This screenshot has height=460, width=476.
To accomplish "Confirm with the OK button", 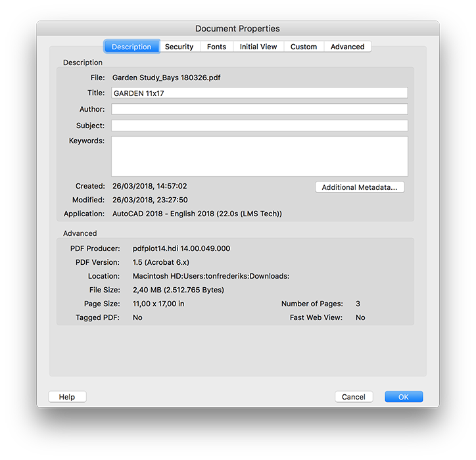I will tap(404, 397).
